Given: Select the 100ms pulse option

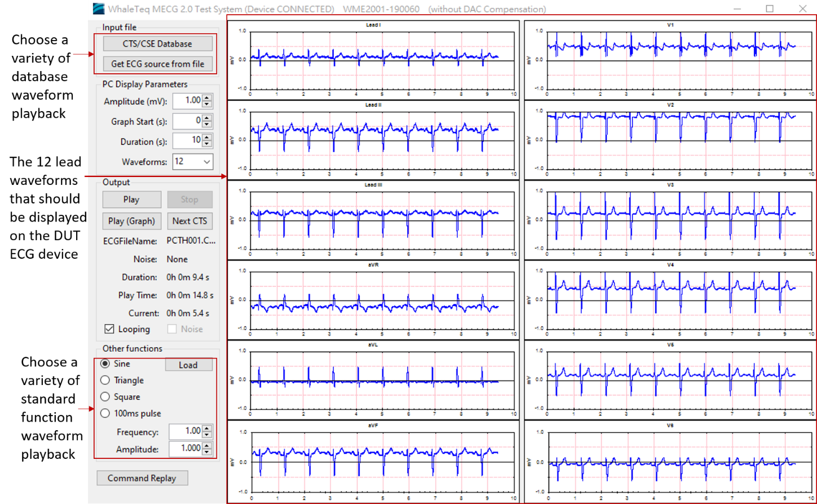Looking at the screenshot, I should (x=105, y=413).
